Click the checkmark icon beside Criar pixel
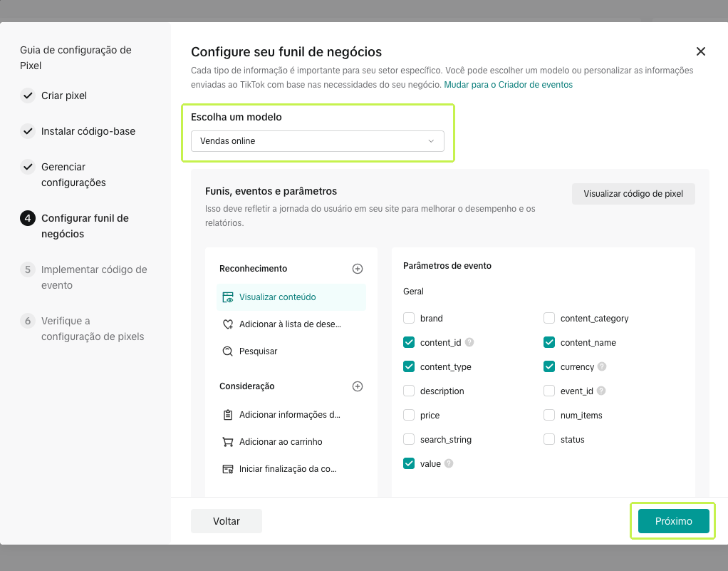728x571 pixels. (28, 96)
